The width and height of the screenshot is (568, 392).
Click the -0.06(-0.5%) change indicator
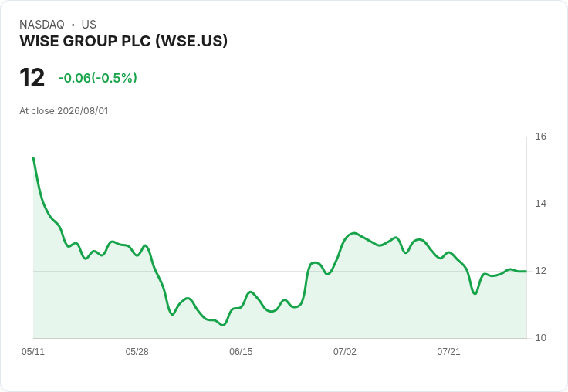97,78
